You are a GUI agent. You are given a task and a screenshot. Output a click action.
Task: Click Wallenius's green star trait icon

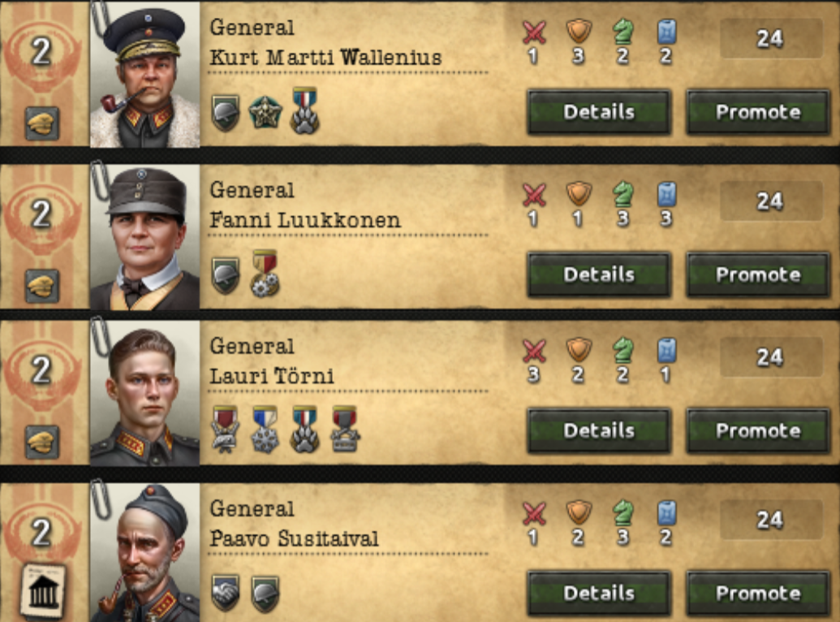pos(265,113)
